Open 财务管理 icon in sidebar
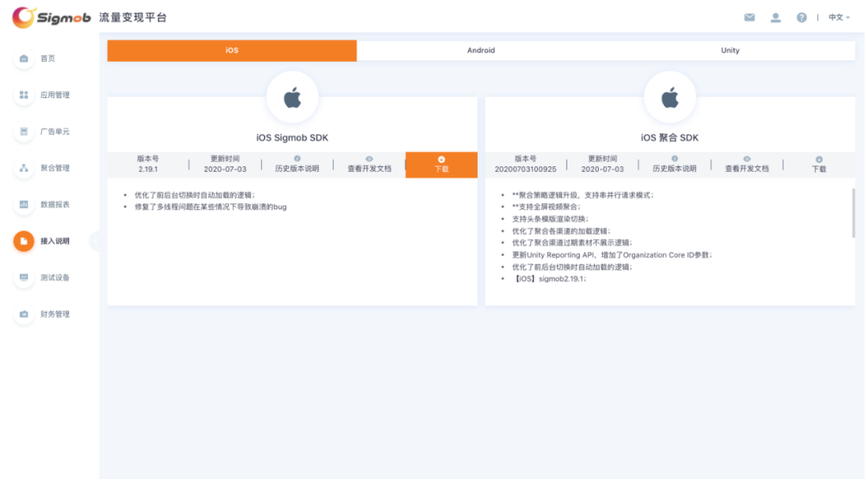Screen dimensions: 868x479 point(24,314)
